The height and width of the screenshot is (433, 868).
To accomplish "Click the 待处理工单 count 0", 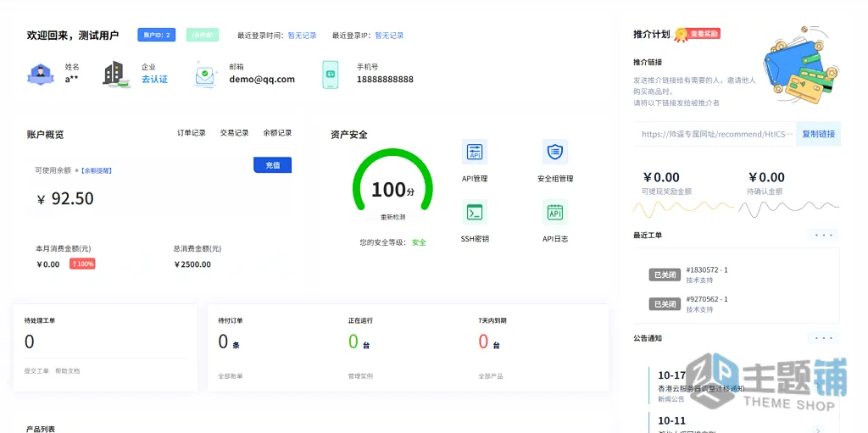I will coord(30,341).
